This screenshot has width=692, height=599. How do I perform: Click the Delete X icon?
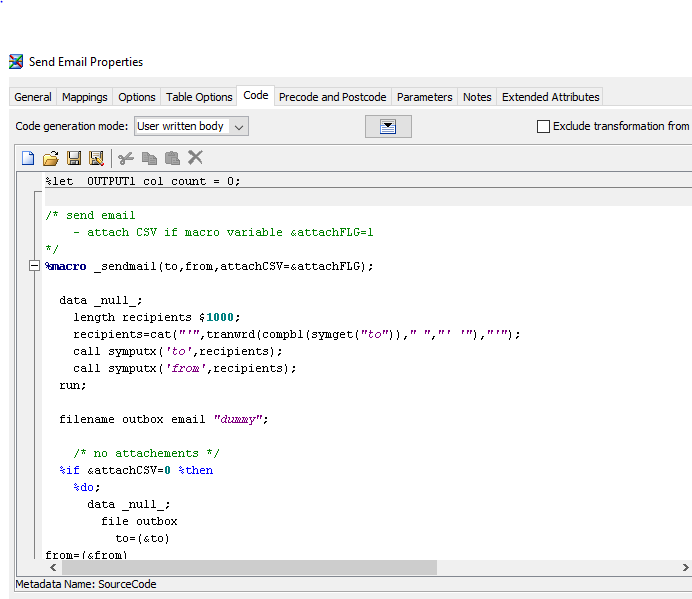(x=196, y=158)
